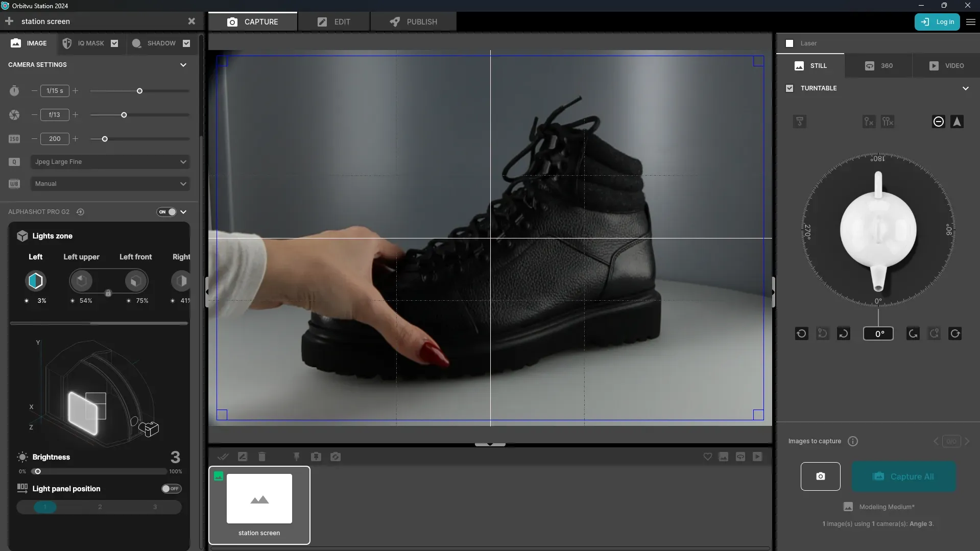Viewport: 980px width, 551px height.
Task: Expand the TURNTABLE options chevron
Action: coord(966,88)
